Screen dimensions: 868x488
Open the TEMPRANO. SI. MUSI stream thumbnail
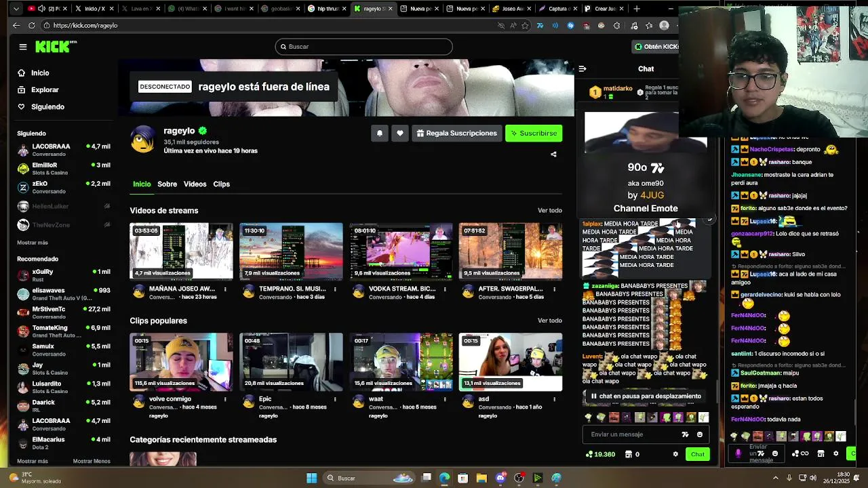coord(291,251)
